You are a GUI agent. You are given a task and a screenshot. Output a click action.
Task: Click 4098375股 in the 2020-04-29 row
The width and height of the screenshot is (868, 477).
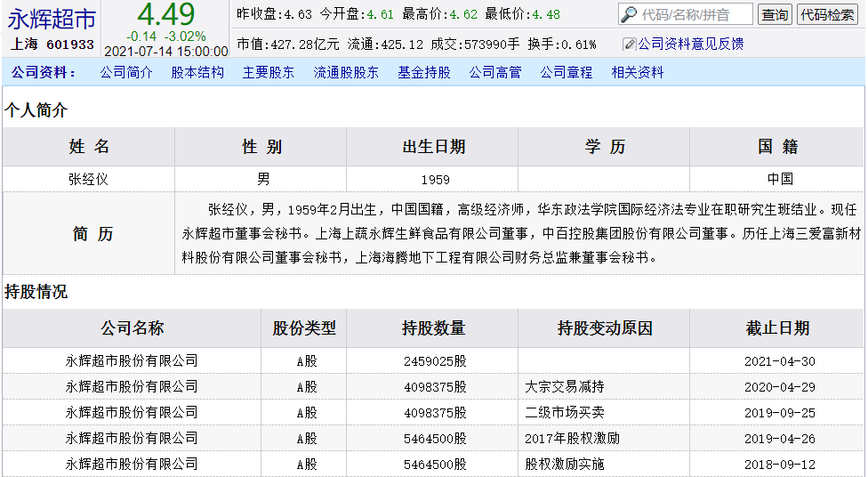point(435,387)
